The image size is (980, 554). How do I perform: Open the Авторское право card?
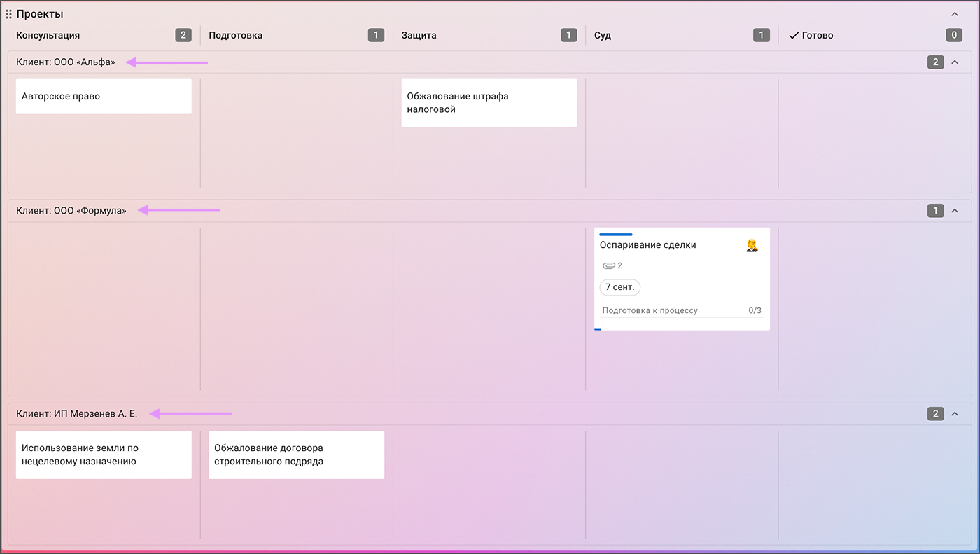(x=104, y=97)
